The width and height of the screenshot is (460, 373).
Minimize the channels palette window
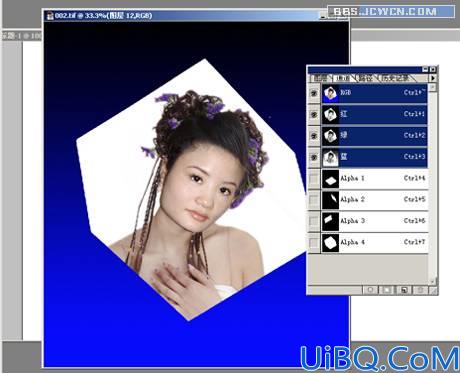coord(425,69)
